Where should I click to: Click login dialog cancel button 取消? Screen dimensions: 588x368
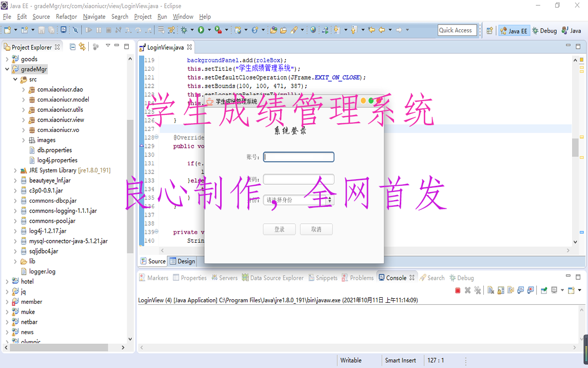pos(316,229)
